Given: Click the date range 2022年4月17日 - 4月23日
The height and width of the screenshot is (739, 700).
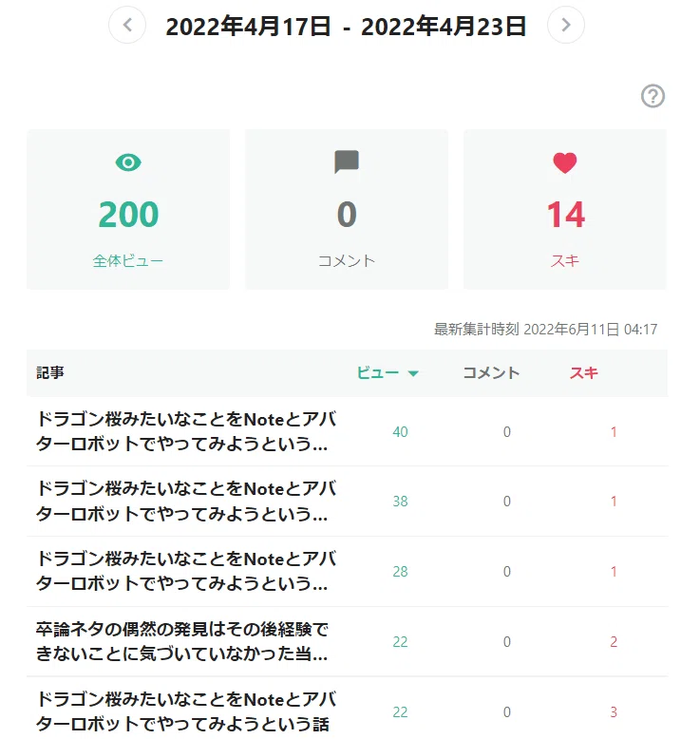Looking at the screenshot, I should click(346, 26).
